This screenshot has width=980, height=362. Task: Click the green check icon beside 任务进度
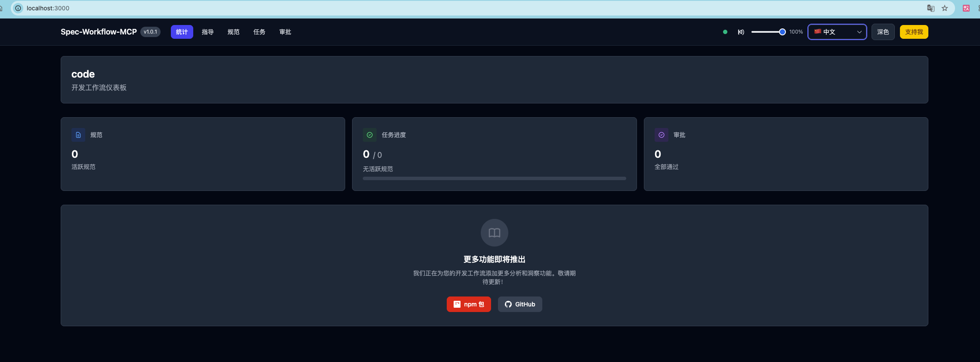(370, 135)
